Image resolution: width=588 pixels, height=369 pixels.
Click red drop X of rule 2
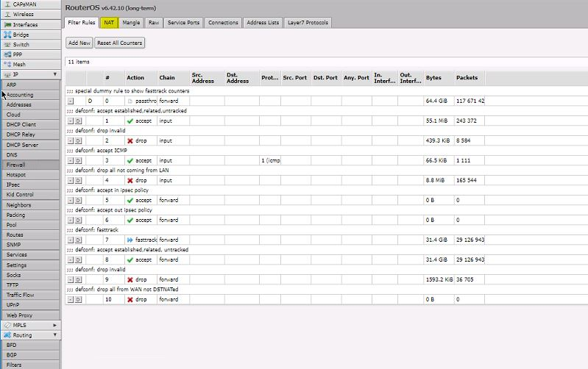(x=130, y=141)
